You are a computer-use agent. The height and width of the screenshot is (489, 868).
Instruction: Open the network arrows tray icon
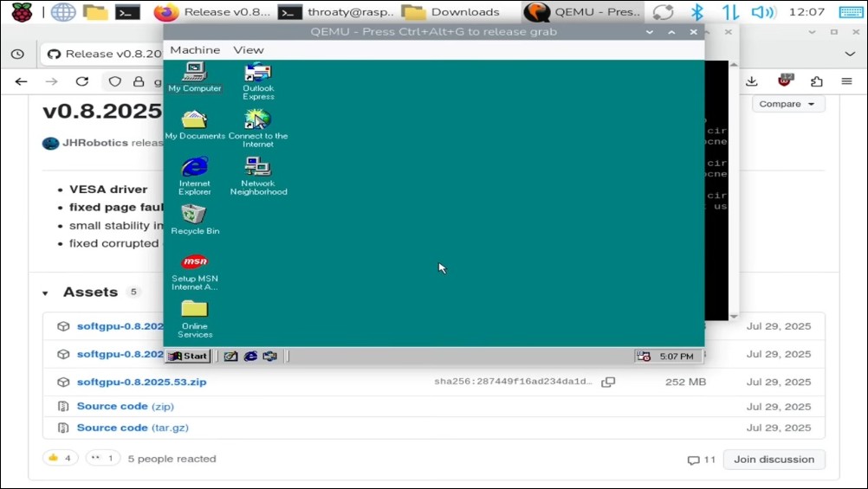click(730, 11)
